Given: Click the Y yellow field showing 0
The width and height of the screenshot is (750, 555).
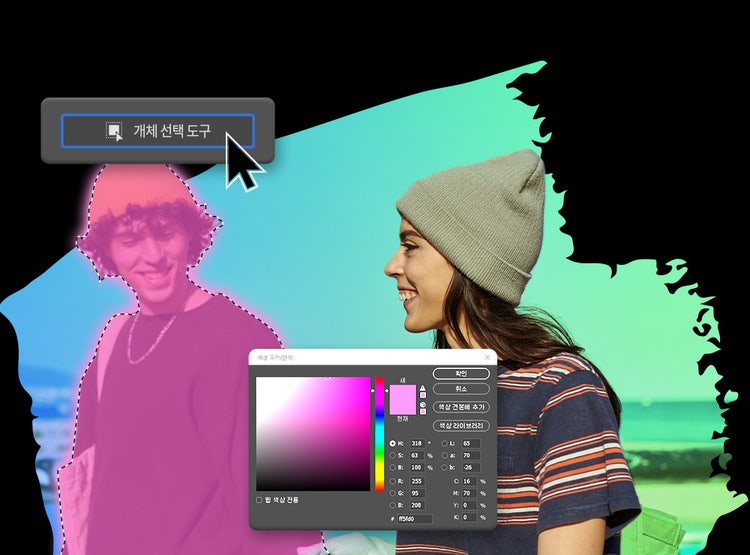Looking at the screenshot, I should pos(469,505).
